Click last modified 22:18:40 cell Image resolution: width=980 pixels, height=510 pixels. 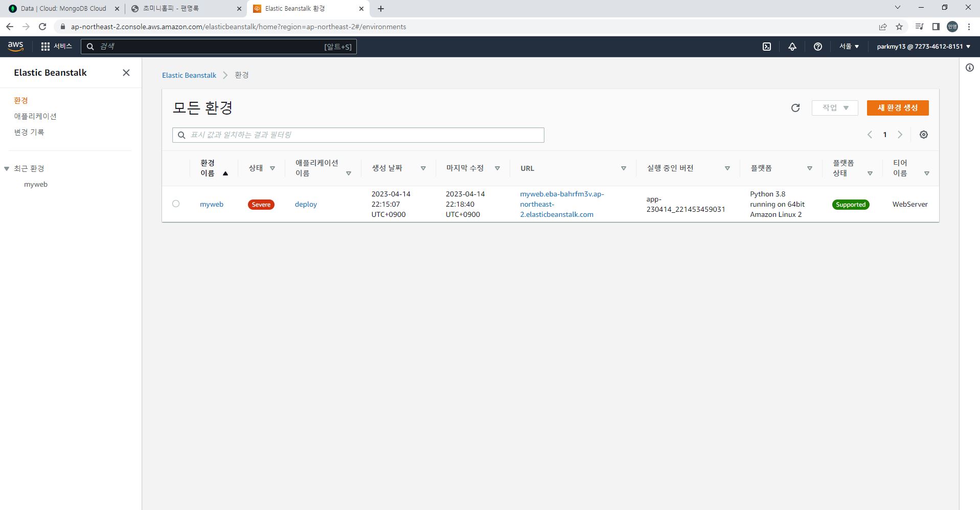pos(465,204)
